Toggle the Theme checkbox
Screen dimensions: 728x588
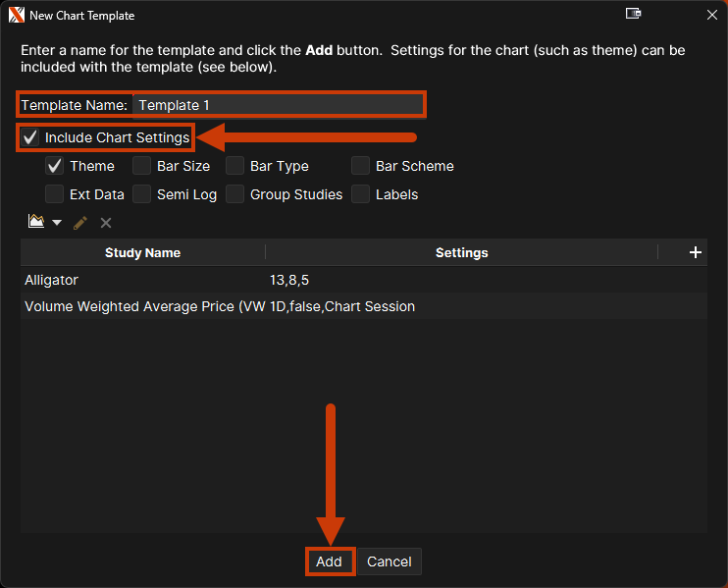point(55,166)
